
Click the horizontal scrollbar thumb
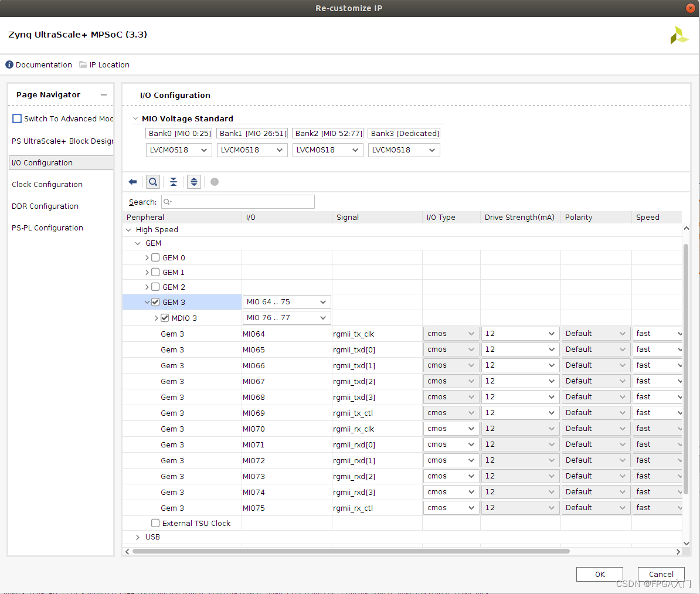pos(351,552)
